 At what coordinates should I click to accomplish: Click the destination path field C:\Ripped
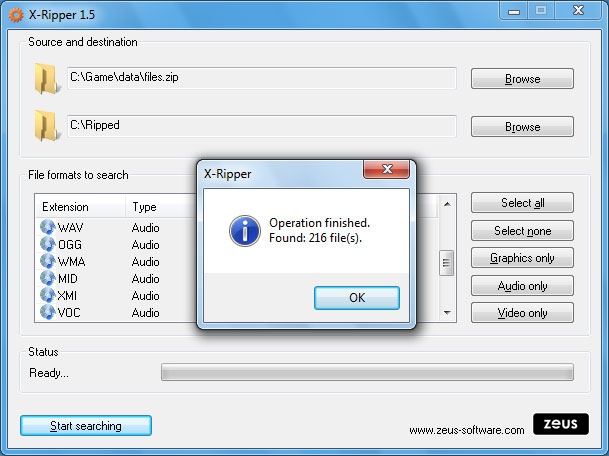(262, 126)
